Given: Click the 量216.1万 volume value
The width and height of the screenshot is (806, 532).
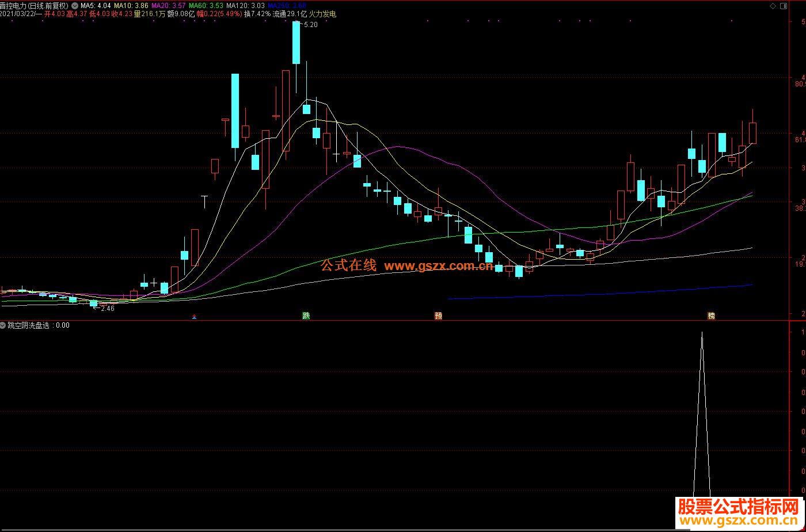Looking at the screenshot, I should (x=150, y=14).
